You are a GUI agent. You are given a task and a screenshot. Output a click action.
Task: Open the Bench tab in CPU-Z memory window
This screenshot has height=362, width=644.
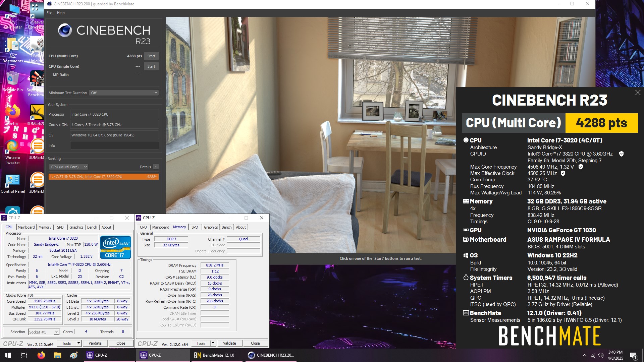(x=226, y=227)
